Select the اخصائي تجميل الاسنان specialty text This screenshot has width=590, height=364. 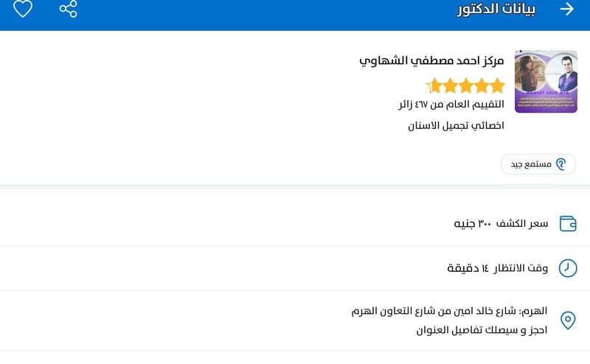tap(457, 125)
